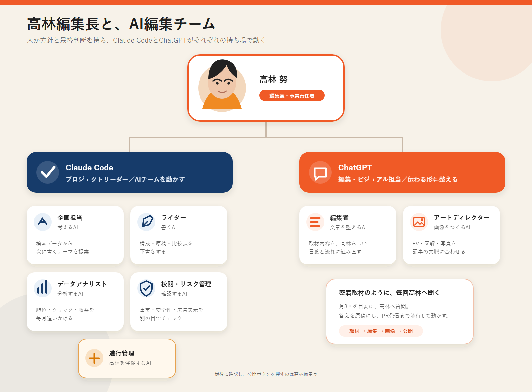Click 構成・原稿・比較表を description
Viewport: 532px width, 392px height.
166,244
